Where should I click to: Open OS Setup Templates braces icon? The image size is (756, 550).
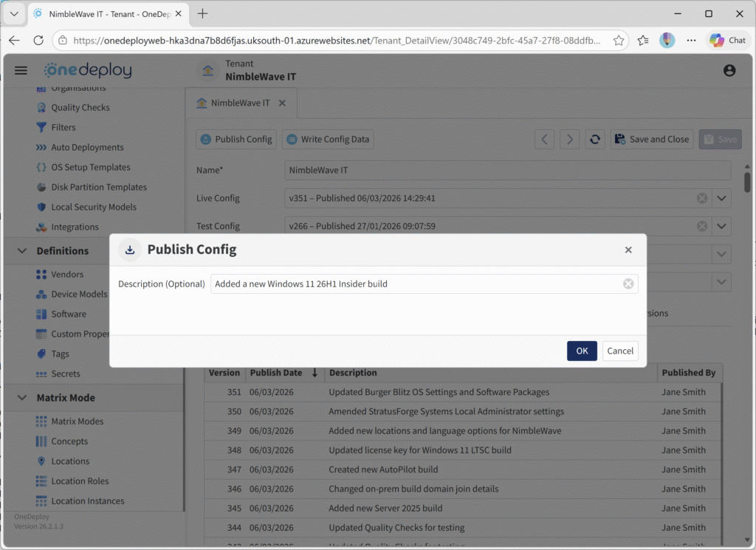tap(41, 168)
